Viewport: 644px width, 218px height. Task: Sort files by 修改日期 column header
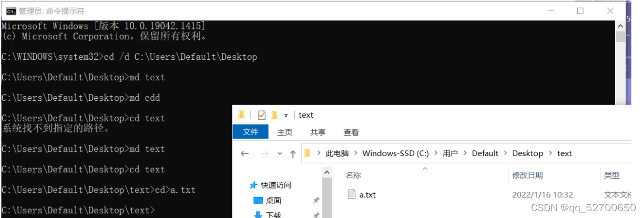pos(527,175)
